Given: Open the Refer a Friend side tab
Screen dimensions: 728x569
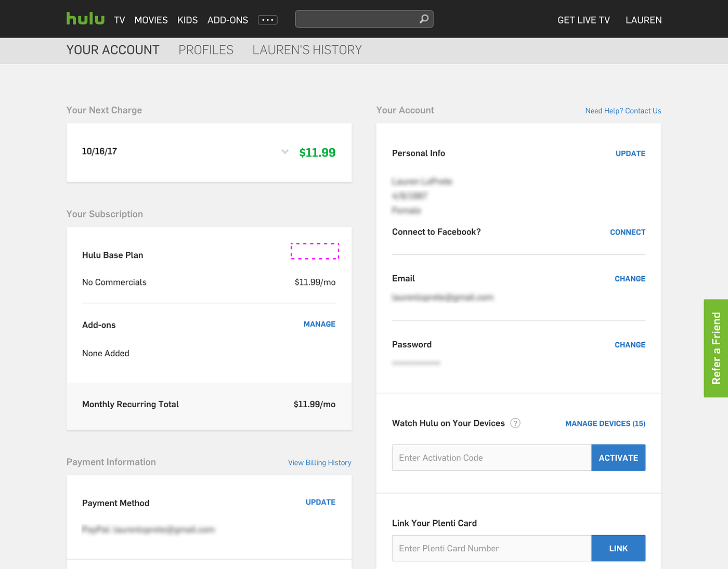Looking at the screenshot, I should pyautogui.click(x=716, y=348).
